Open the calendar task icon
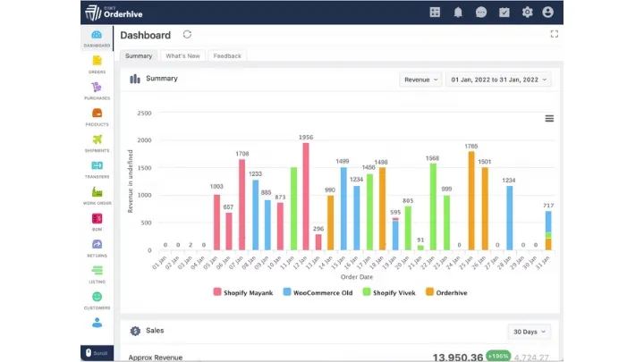The height and width of the screenshot is (362, 644). point(504,13)
